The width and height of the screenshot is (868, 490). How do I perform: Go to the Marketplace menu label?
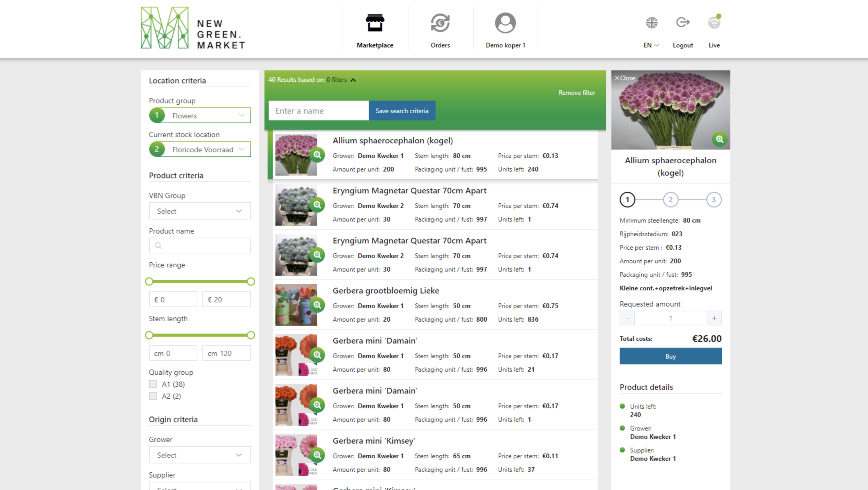pyautogui.click(x=375, y=45)
